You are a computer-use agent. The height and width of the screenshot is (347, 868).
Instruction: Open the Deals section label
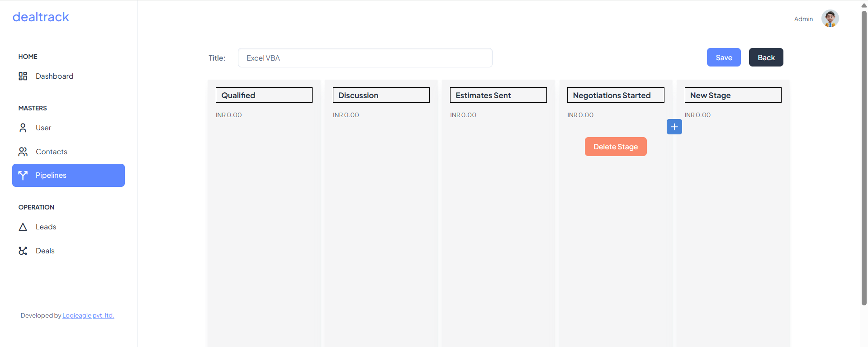pos(45,251)
